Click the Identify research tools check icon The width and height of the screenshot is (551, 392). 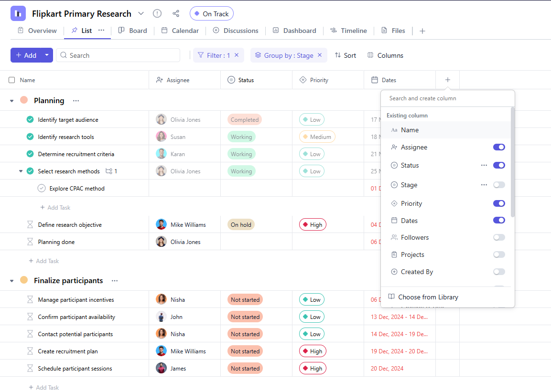coord(30,137)
